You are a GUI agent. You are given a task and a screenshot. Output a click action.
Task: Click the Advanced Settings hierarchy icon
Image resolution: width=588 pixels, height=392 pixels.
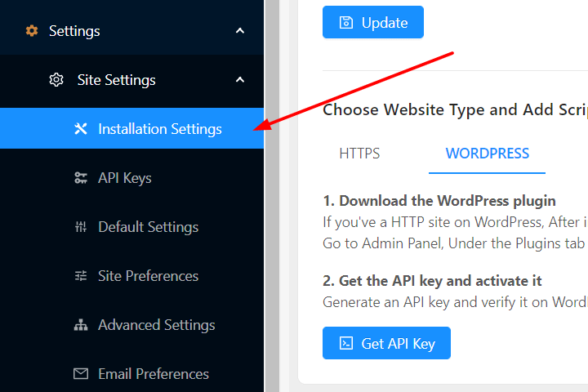(81, 325)
